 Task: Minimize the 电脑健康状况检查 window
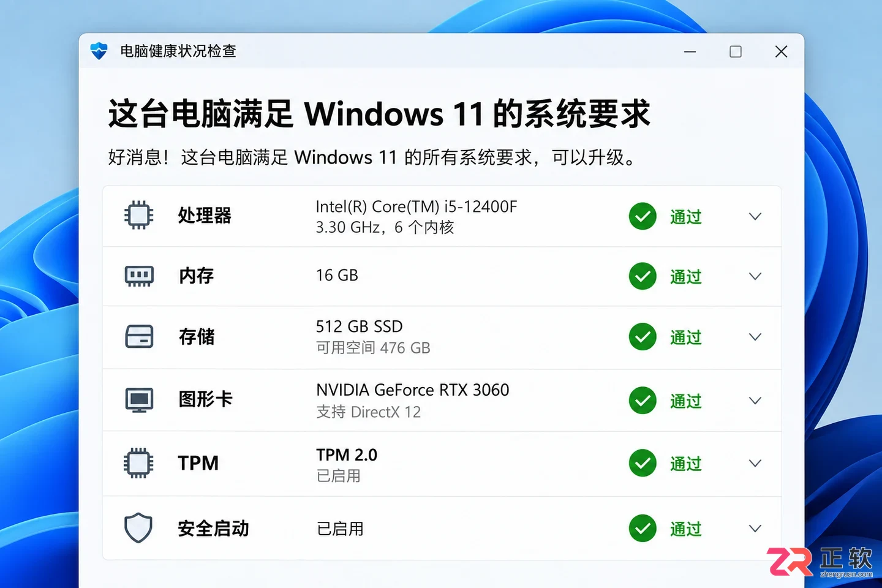tap(690, 51)
